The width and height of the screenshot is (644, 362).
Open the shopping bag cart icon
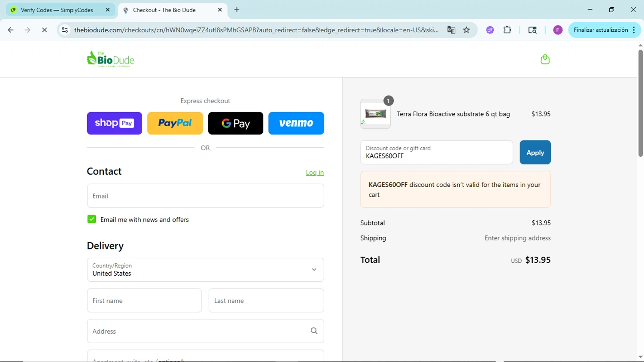coord(545,59)
